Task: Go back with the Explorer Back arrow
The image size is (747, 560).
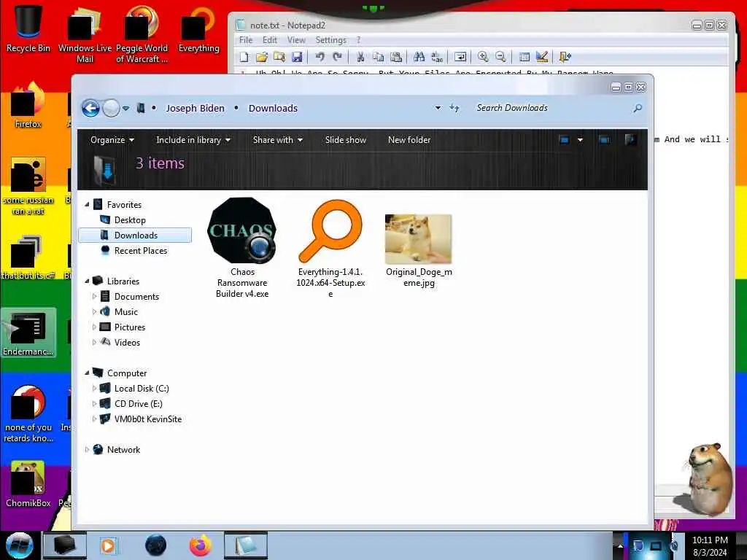Action: [x=90, y=108]
